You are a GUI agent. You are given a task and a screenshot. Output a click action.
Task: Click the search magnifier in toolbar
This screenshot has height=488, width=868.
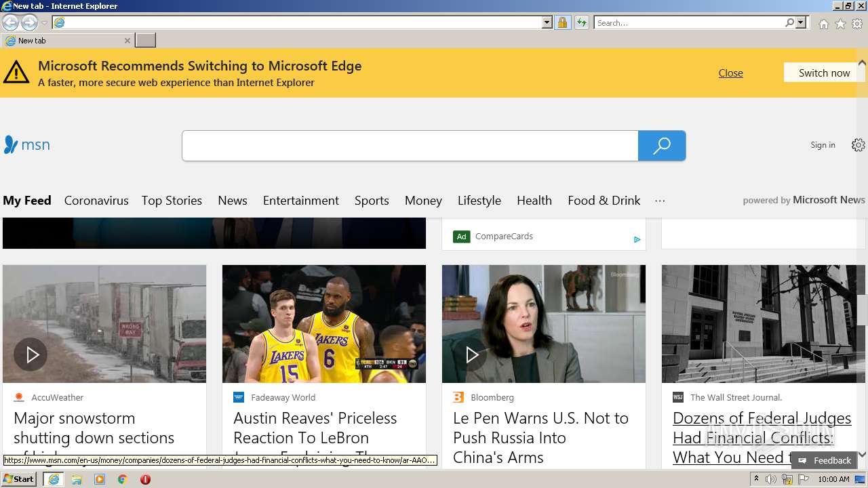[x=789, y=22]
